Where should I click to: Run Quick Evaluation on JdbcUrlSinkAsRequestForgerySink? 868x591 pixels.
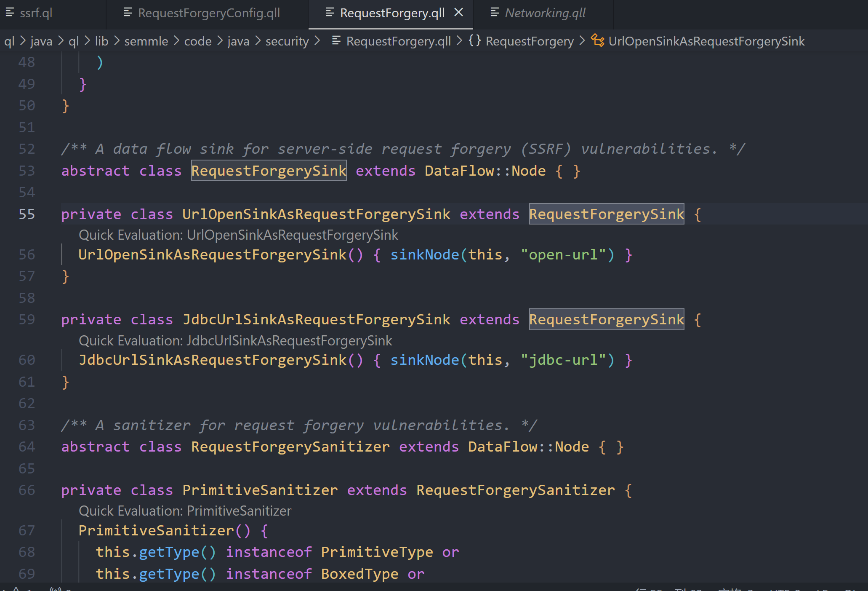[236, 340]
